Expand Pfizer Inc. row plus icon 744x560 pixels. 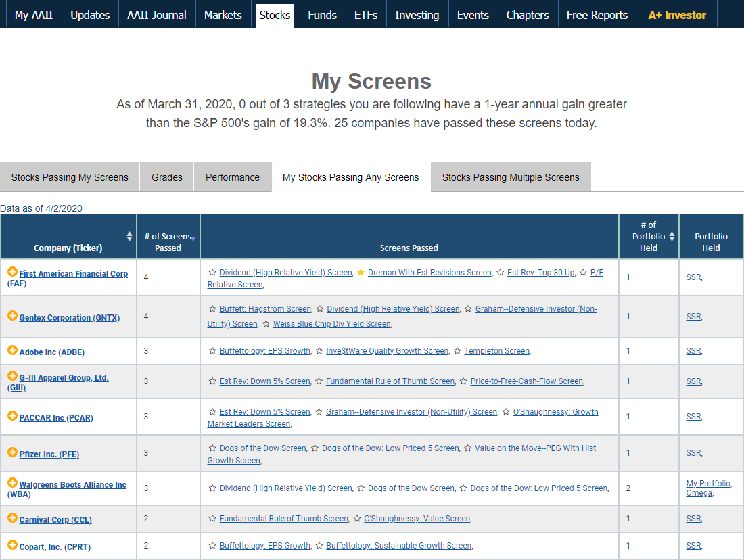coord(12,452)
